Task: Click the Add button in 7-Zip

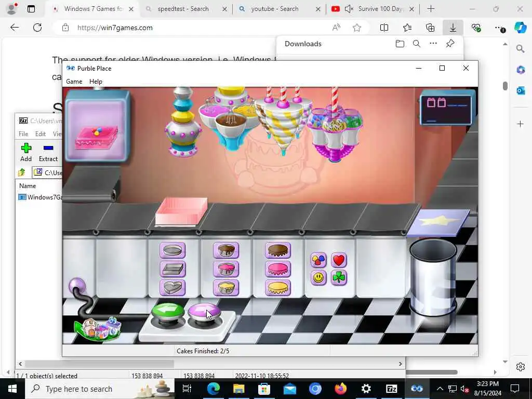Action: point(26,152)
